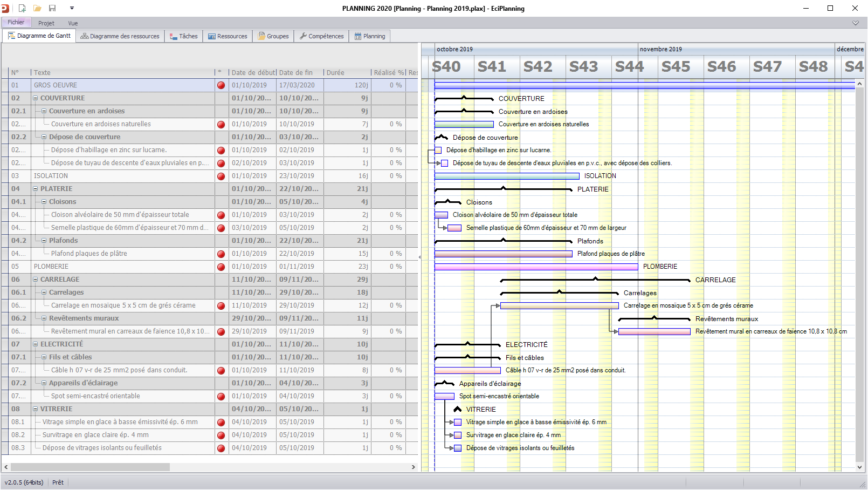Collapse the Plafonds subgroup
Screen dimensions: 868x490
point(44,241)
